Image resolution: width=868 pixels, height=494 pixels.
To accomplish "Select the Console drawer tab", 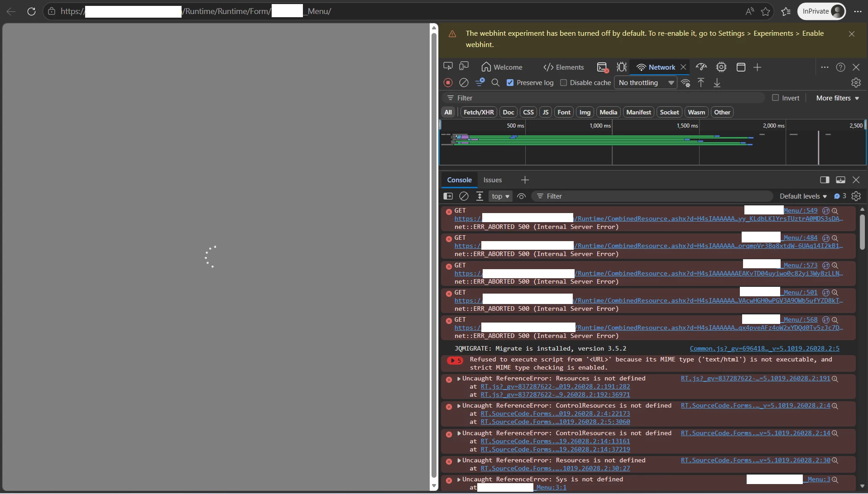I will tap(459, 180).
